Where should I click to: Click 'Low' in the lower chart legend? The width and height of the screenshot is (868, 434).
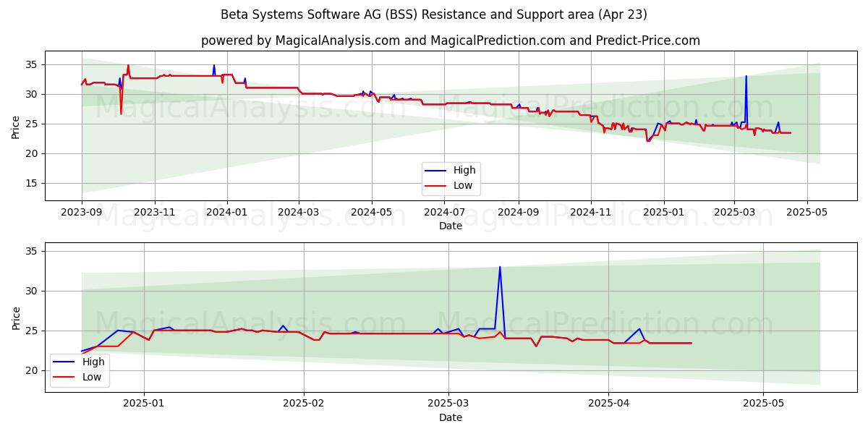pyautogui.click(x=92, y=377)
